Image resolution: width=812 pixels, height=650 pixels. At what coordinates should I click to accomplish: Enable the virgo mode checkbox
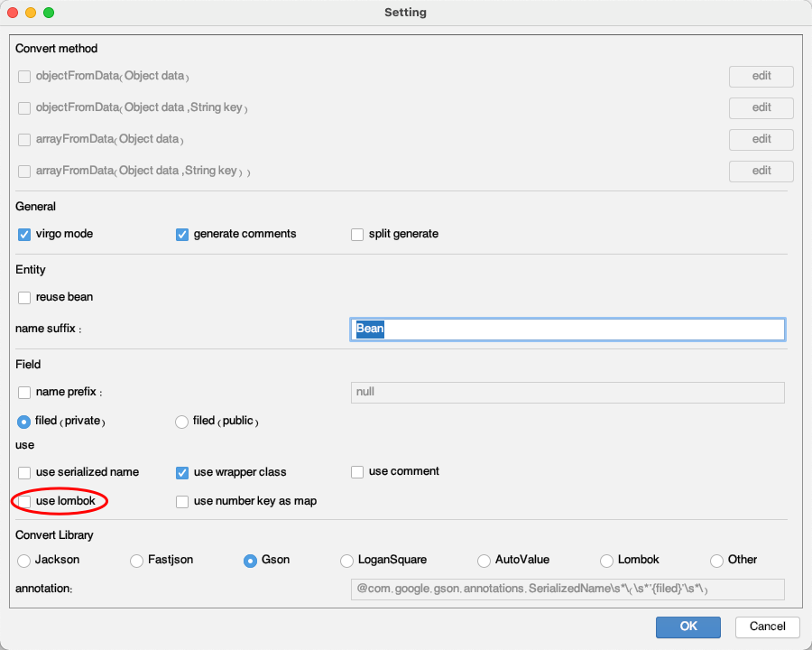24,234
